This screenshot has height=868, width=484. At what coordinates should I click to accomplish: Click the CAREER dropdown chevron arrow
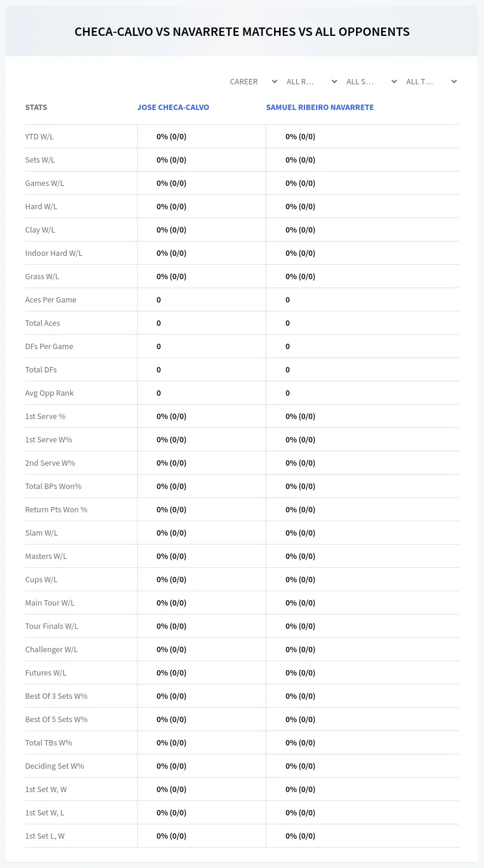[x=275, y=82]
